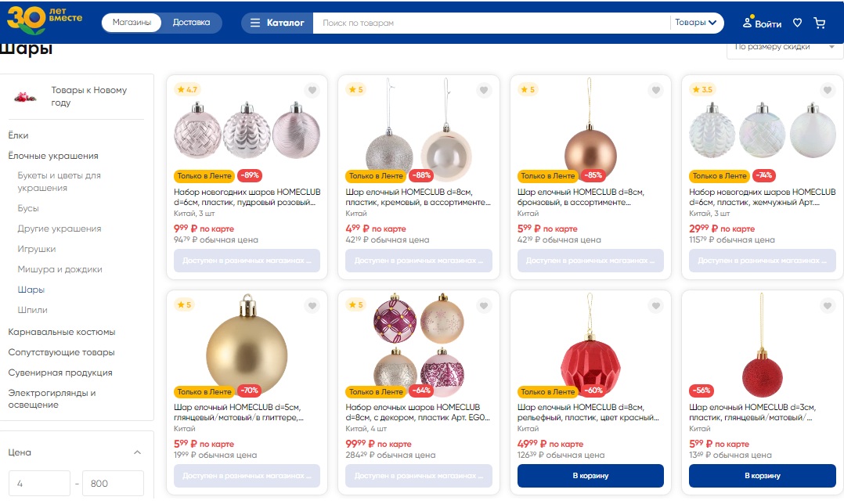This screenshot has width=844, height=504.
Task: Add the gold 5cm ball to favorites
Action: click(x=312, y=306)
